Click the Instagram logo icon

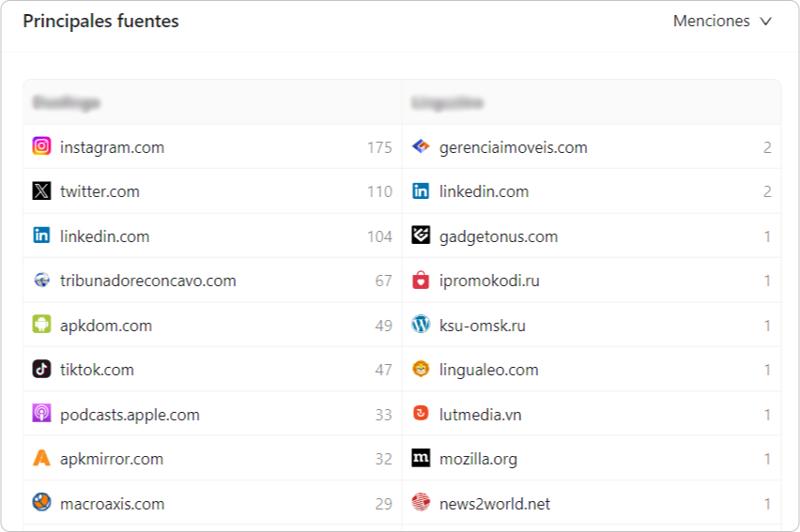point(41,146)
